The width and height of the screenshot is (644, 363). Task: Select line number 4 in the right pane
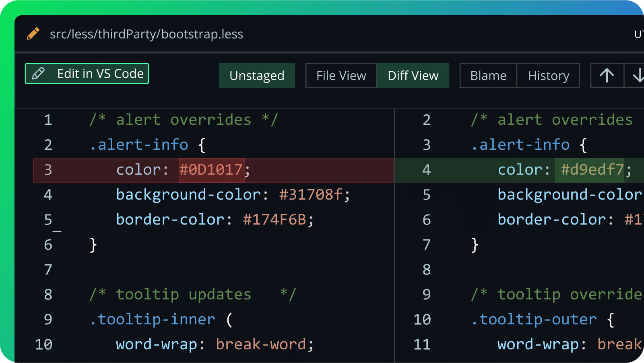click(426, 169)
